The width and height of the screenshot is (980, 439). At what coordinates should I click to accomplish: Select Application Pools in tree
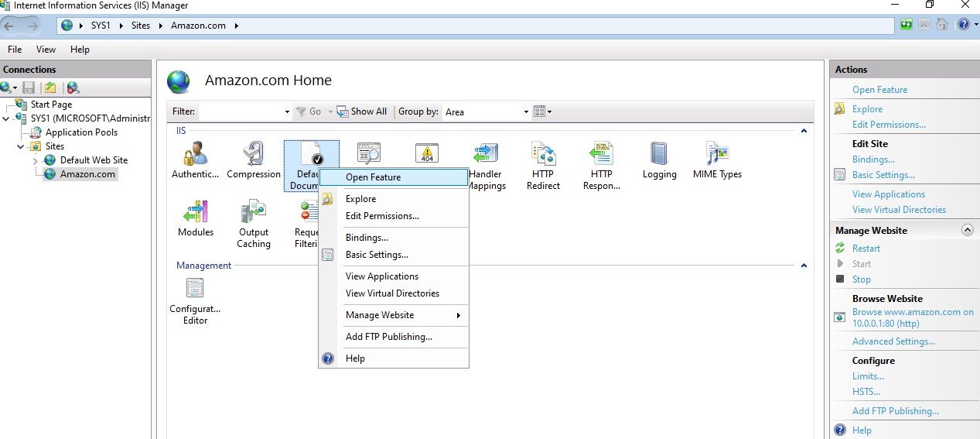tap(81, 132)
